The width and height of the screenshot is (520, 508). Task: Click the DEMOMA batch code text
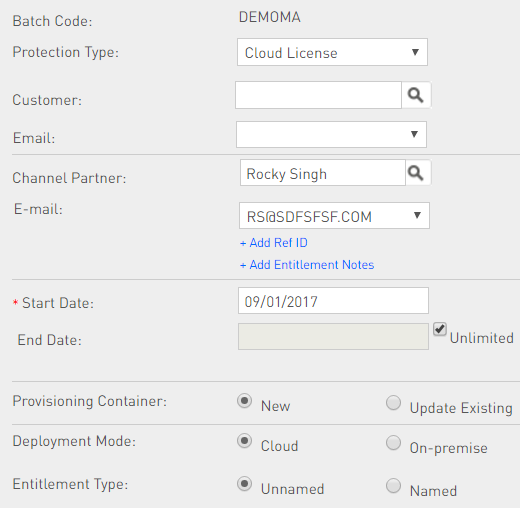[270, 17]
